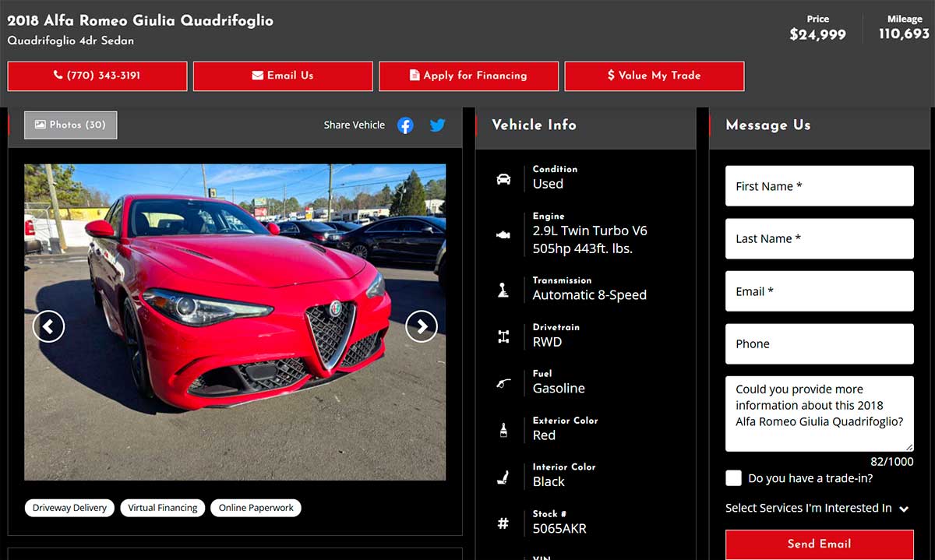Open the Photos (30) gallery
This screenshot has width=935, height=560.
71,125
